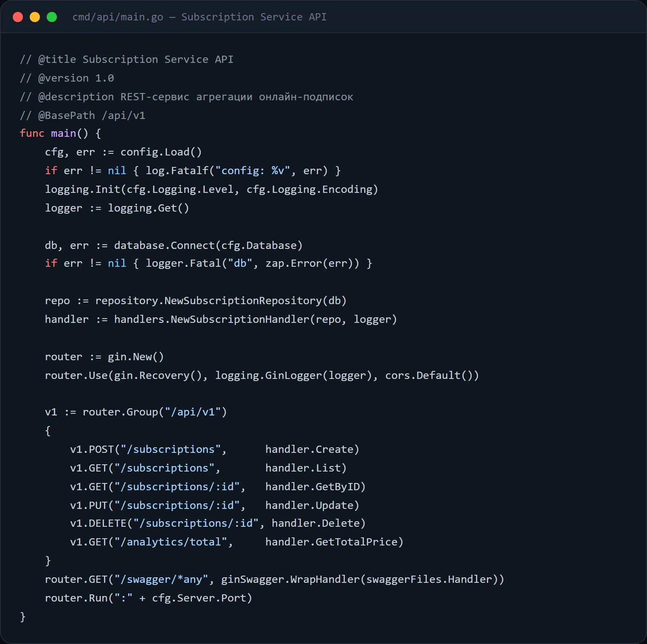Click the func keyword before main
The width and height of the screenshot is (647, 644).
coord(32,133)
